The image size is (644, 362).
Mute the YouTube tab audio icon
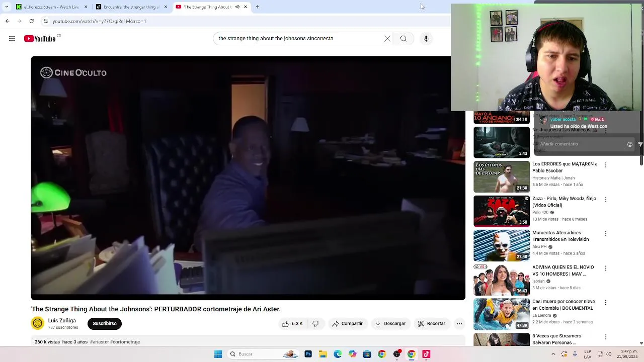click(x=237, y=7)
